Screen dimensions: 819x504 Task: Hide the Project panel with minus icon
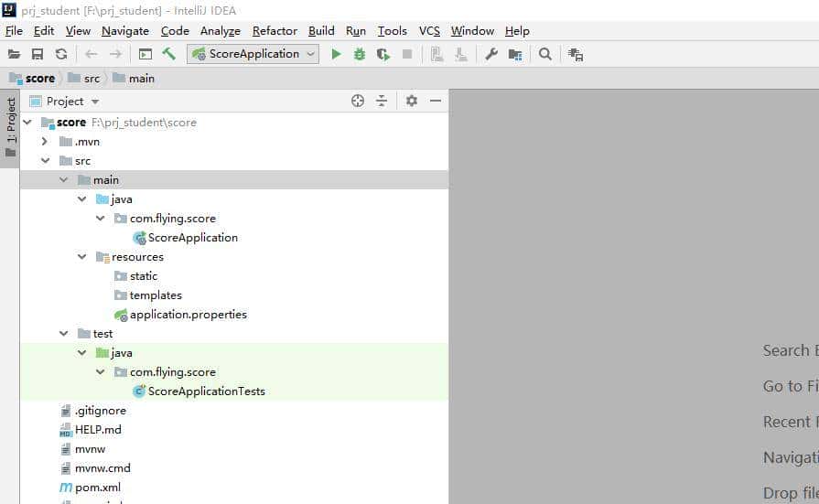(436, 101)
